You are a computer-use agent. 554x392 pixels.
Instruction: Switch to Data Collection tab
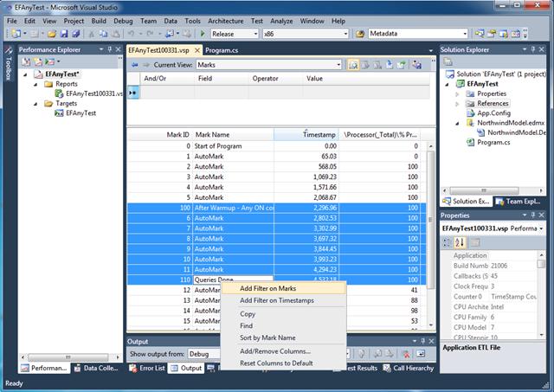coord(96,368)
